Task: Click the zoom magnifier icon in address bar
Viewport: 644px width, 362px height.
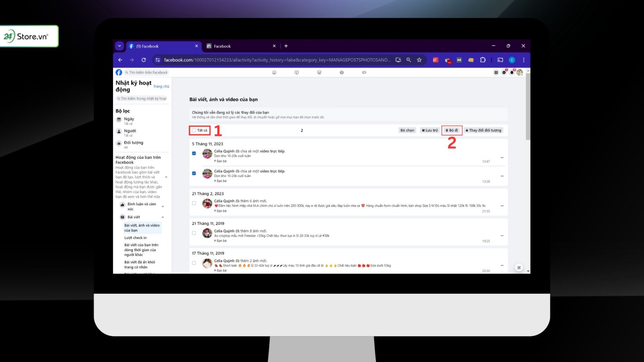Action: pyautogui.click(x=409, y=60)
